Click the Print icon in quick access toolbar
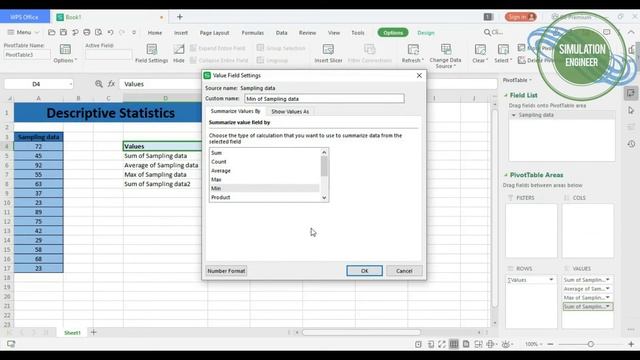 click(x=87, y=32)
